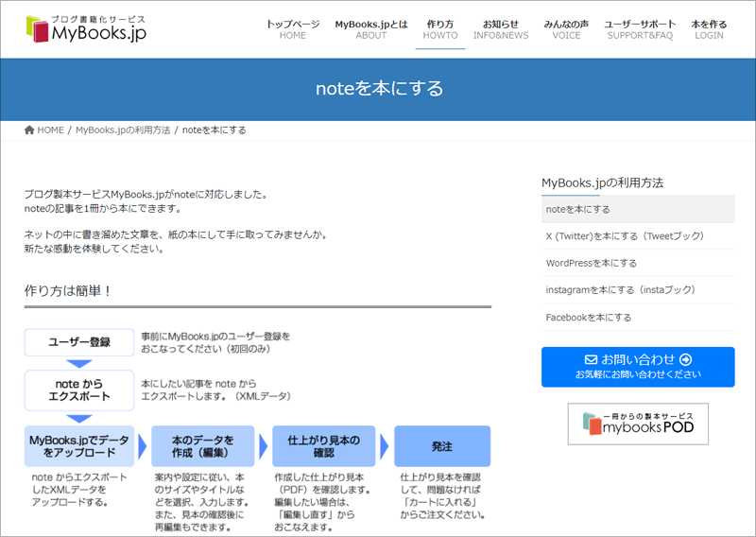Viewport: 756px width, 537px height.
Task: Click the 発注 step box
Action: pos(442,446)
